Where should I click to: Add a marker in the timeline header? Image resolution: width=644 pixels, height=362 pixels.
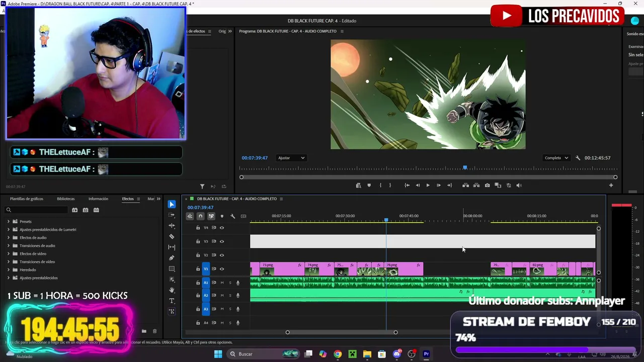222,216
